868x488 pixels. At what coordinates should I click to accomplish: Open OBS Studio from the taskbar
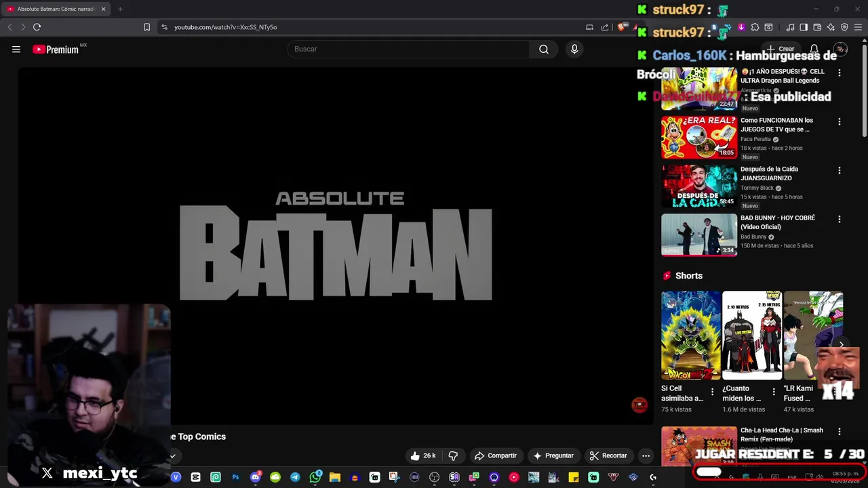click(434, 477)
